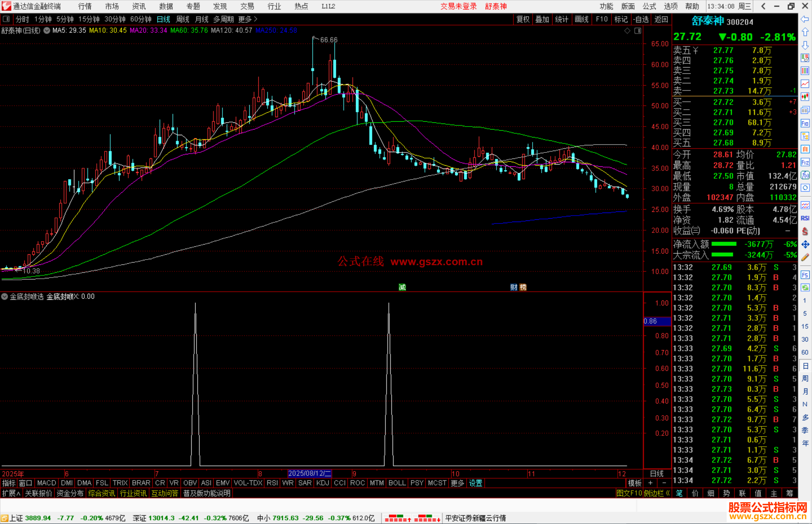Toggle the indicator circle beside 金底封喉选
The width and height of the screenshot is (812, 524).
[x=5, y=296]
